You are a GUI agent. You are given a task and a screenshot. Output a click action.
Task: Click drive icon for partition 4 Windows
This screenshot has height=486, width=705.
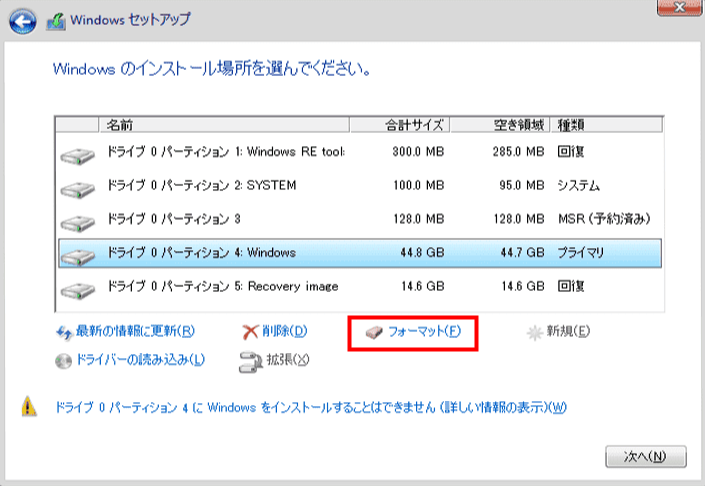point(77,257)
